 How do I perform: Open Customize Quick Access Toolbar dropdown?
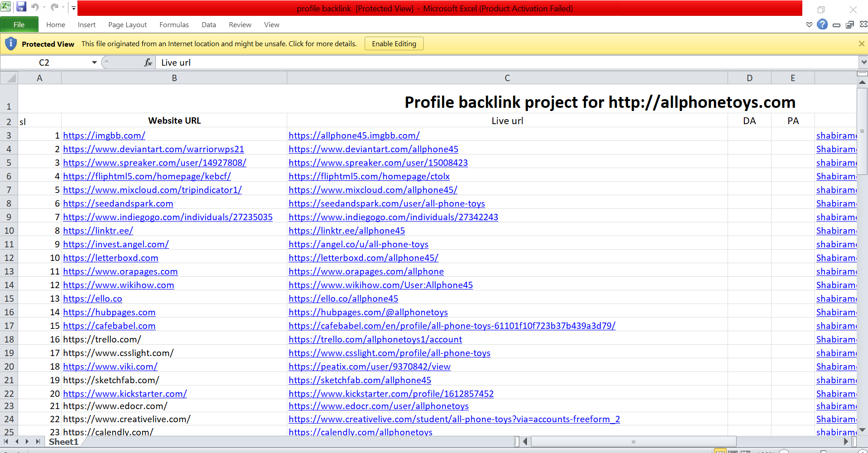(x=73, y=8)
